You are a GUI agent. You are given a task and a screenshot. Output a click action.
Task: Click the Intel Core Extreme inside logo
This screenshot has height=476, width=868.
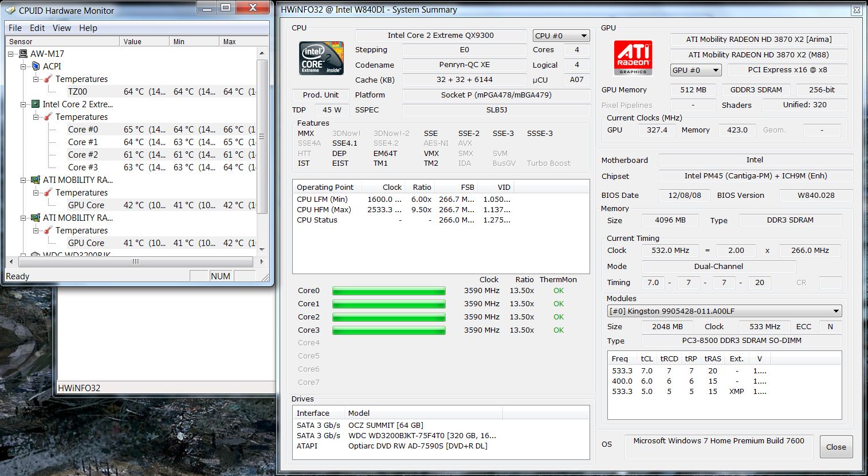point(321,58)
